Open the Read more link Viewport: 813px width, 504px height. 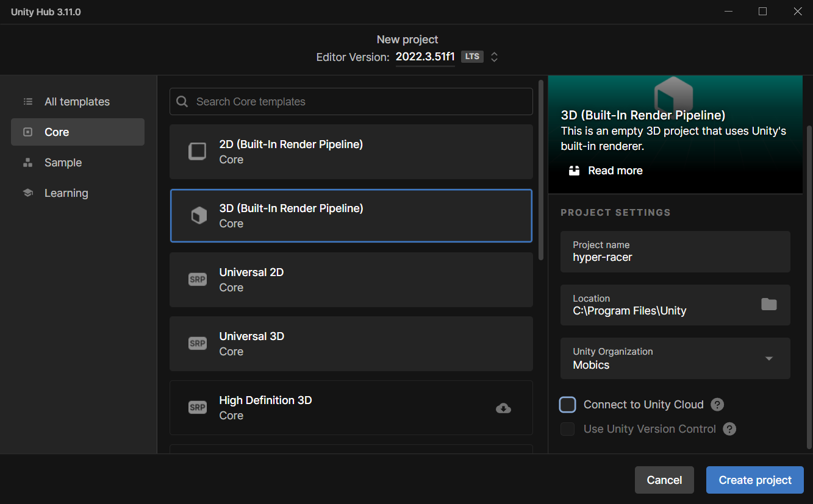point(615,171)
